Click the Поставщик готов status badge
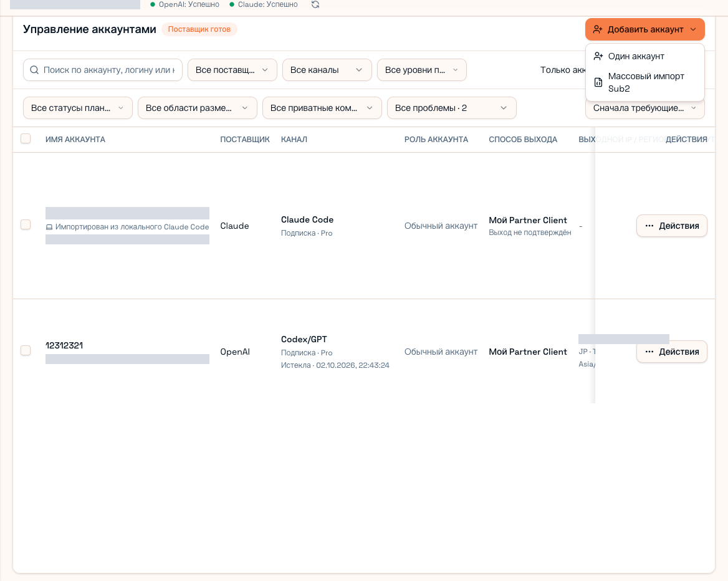728x581 pixels. [x=199, y=29]
